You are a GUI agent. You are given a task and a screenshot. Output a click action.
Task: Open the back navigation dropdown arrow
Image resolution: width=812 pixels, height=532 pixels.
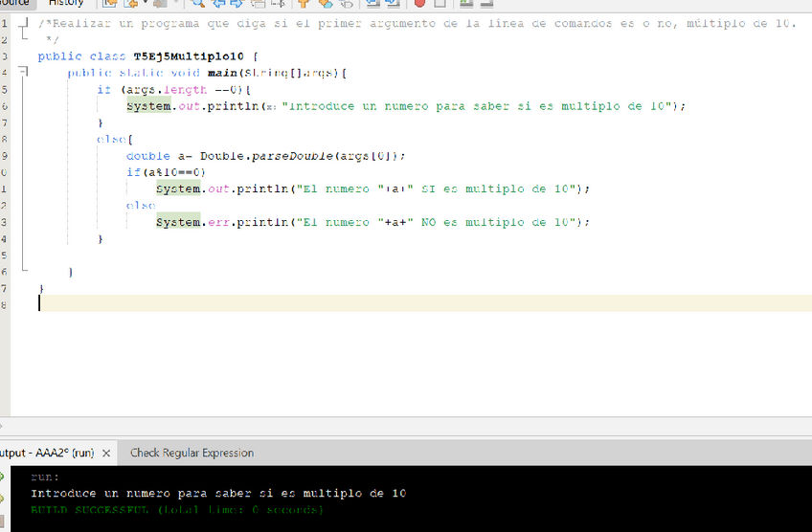[146, 4]
